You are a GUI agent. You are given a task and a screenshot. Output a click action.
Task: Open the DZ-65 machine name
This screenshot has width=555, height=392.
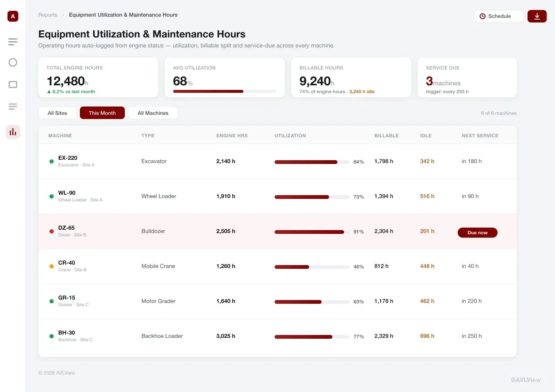67,228
